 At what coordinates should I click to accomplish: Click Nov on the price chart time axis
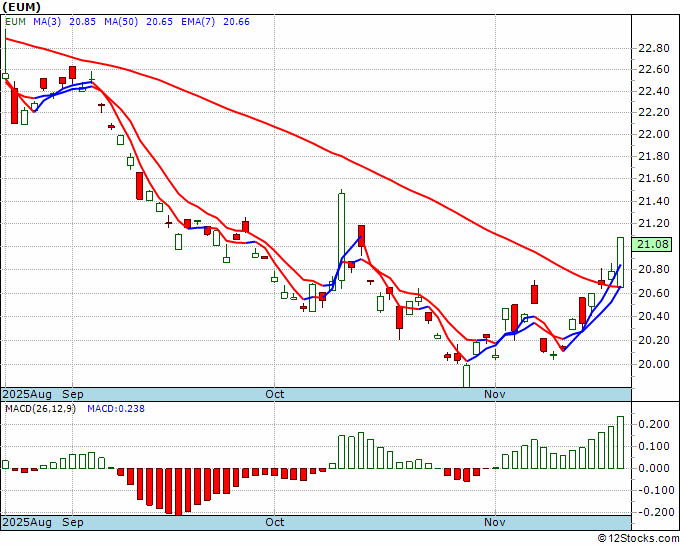click(495, 394)
